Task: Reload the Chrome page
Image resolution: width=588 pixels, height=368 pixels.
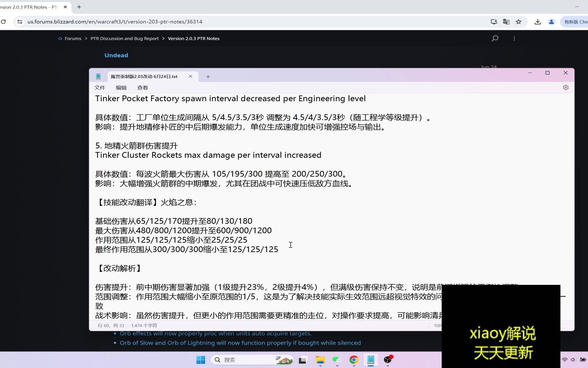Action: 3,22
